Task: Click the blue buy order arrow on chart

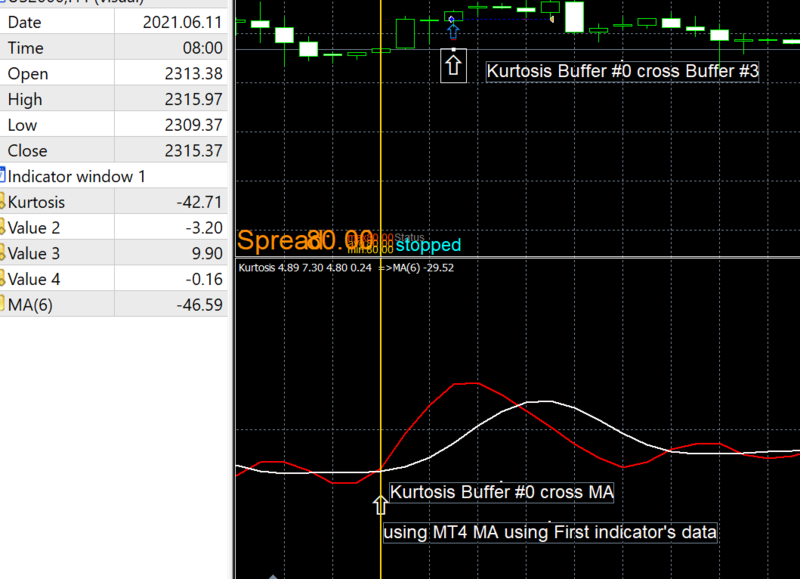Action: 453,31
